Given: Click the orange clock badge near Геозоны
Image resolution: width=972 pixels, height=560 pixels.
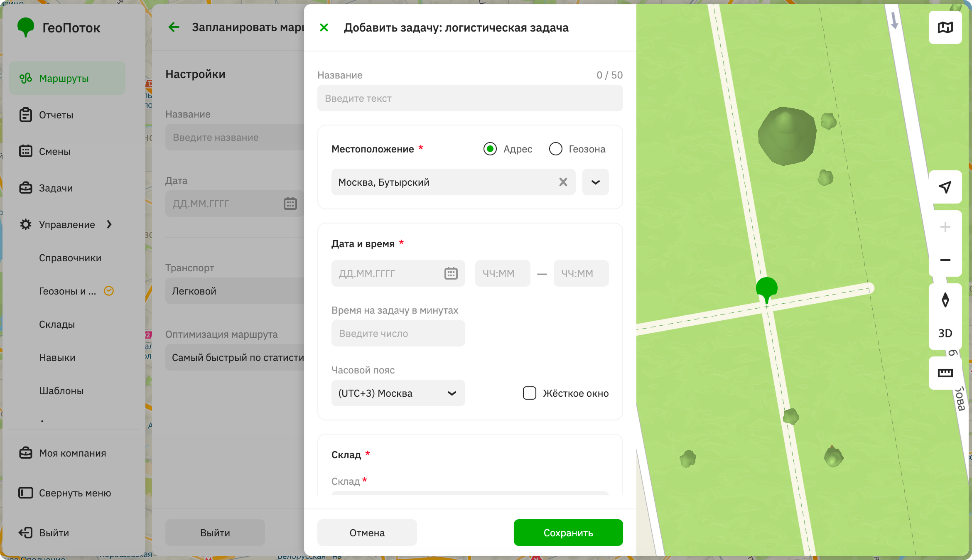Looking at the screenshot, I should (x=109, y=291).
